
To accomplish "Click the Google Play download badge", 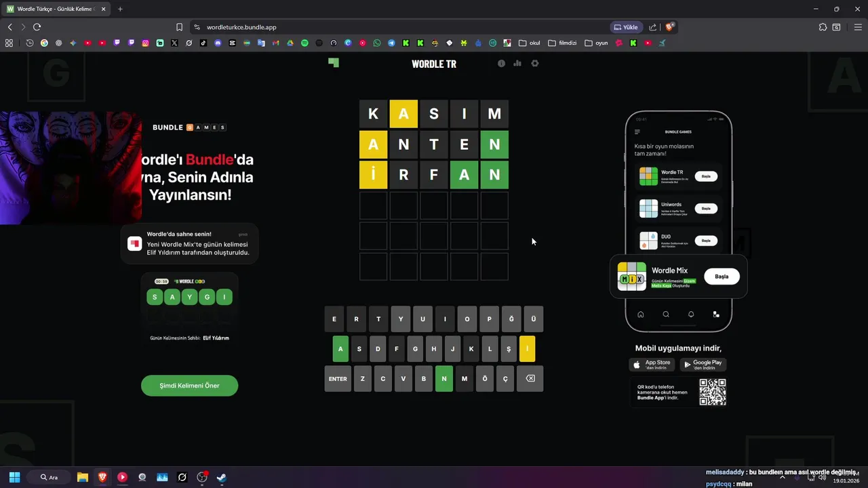I will point(703,365).
